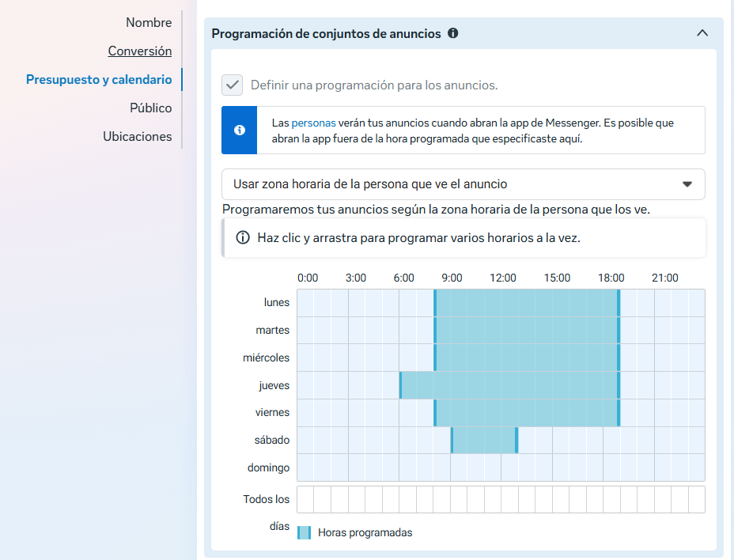
Task: Click the jueves block's start handle at 6:00
Action: point(400,385)
